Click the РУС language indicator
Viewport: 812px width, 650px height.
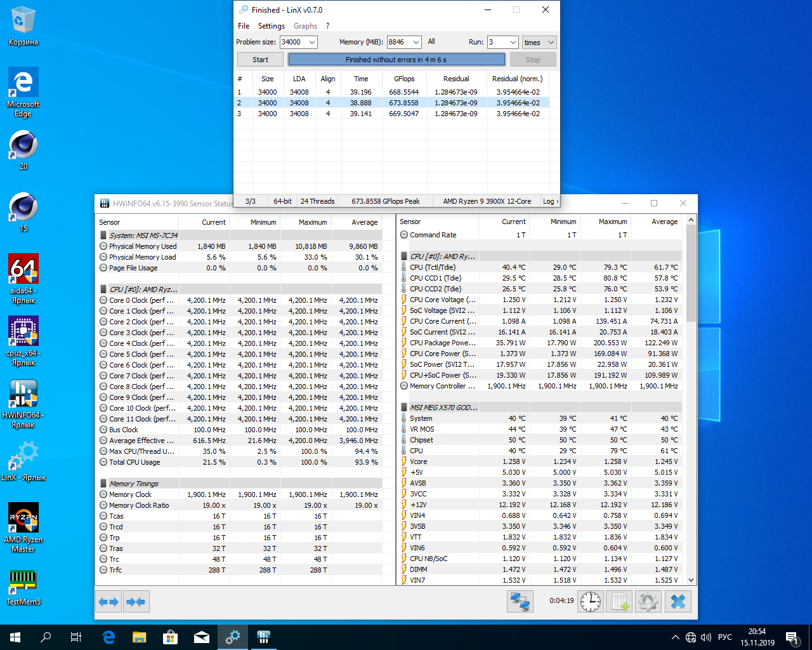pos(725,637)
